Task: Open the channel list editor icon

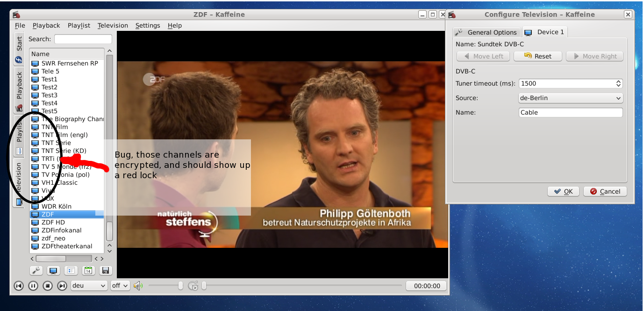Action: click(71, 270)
